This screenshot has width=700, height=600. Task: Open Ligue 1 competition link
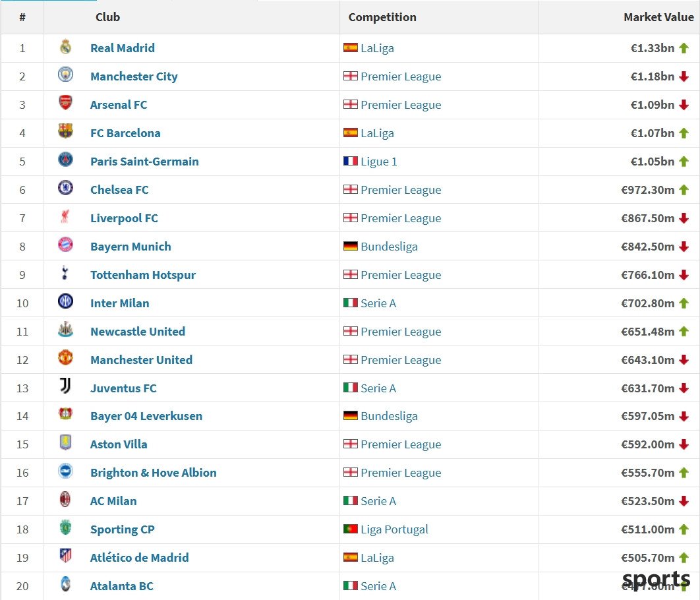(379, 162)
